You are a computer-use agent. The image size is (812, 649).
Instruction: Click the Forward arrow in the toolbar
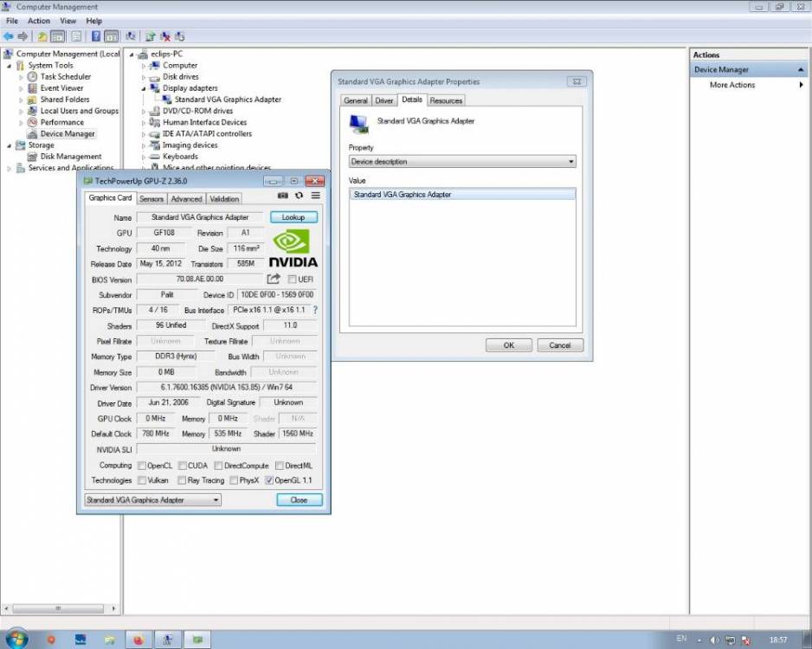point(23,36)
